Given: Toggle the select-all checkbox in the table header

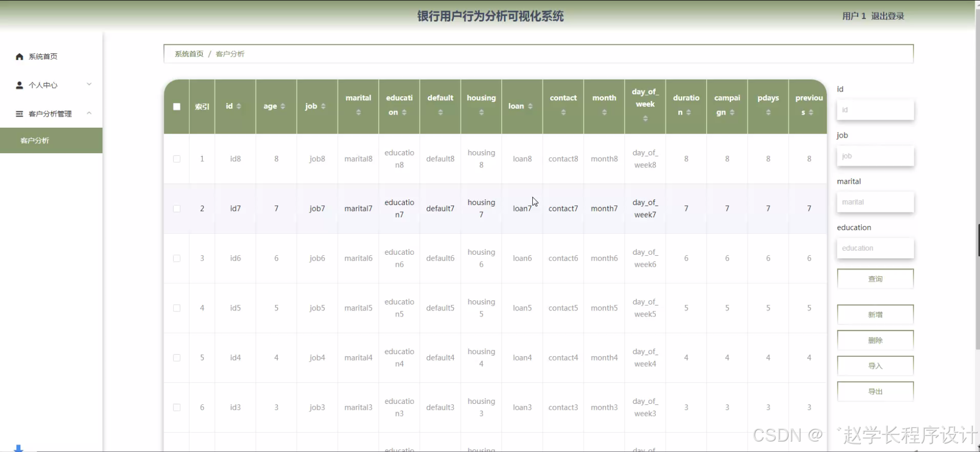Looking at the screenshot, I should point(177,107).
